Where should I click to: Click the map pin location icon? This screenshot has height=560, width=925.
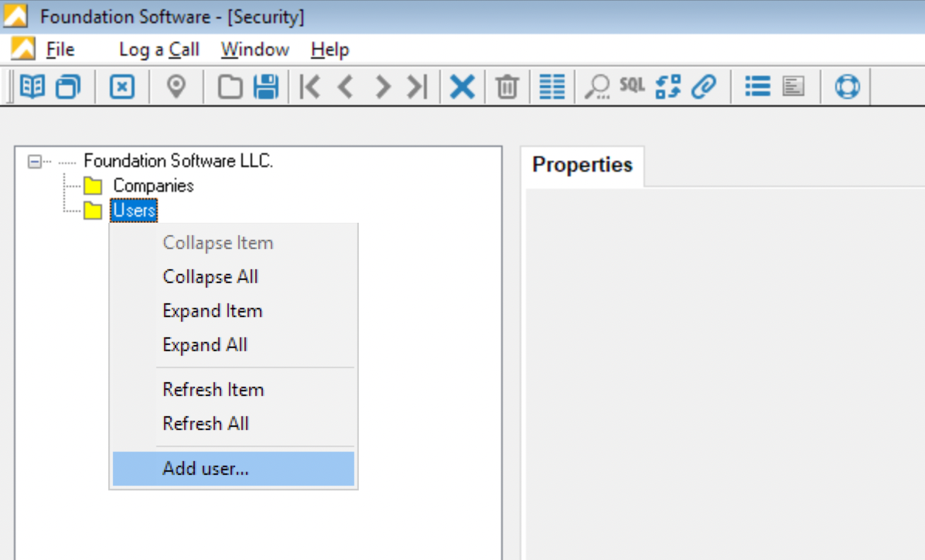click(x=177, y=87)
